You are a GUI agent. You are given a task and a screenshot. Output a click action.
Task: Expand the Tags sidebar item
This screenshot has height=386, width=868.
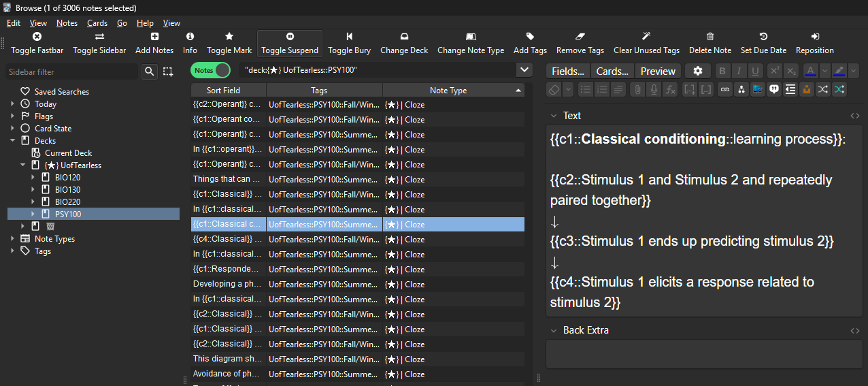click(x=12, y=251)
